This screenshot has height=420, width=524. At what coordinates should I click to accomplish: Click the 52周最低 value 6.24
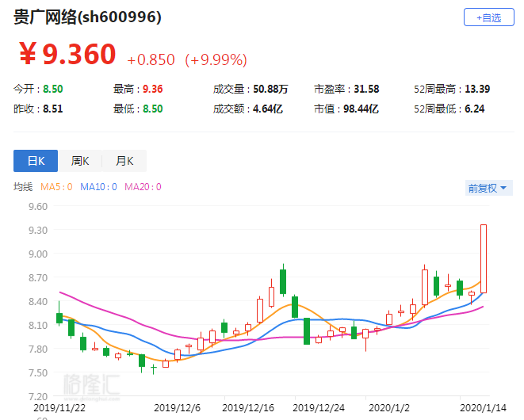[475, 109]
